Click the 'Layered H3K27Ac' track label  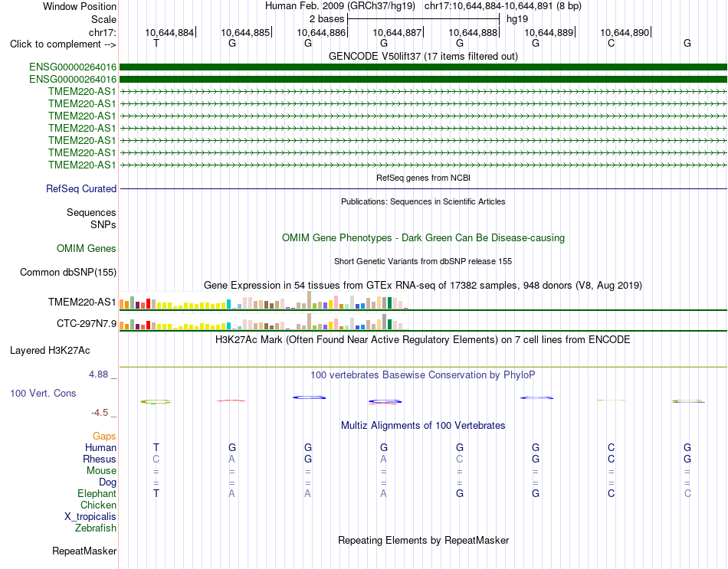[x=50, y=351]
